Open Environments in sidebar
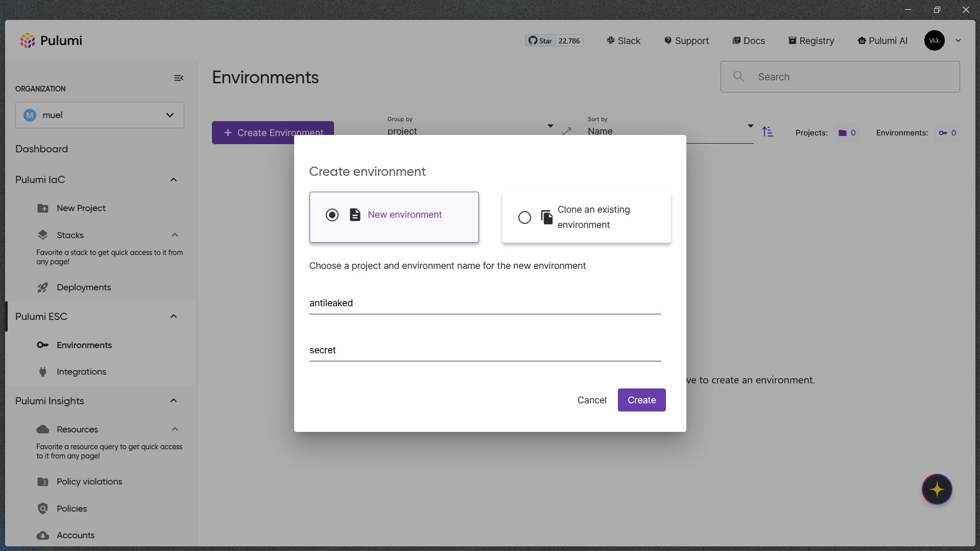 click(x=84, y=345)
